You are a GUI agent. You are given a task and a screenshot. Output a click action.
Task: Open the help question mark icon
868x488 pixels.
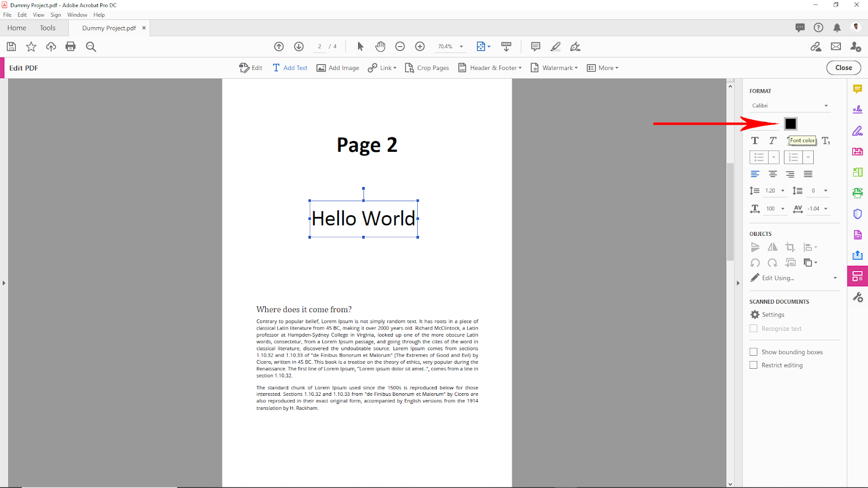tap(819, 28)
